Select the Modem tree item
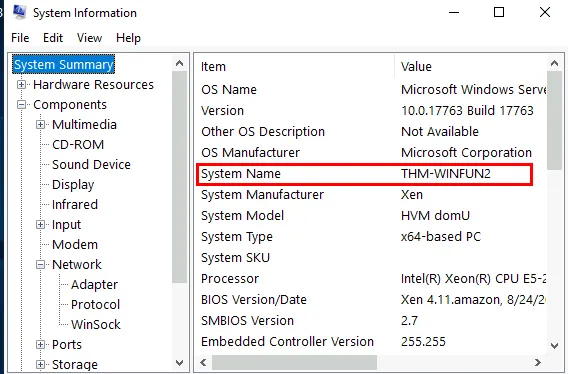 point(75,245)
